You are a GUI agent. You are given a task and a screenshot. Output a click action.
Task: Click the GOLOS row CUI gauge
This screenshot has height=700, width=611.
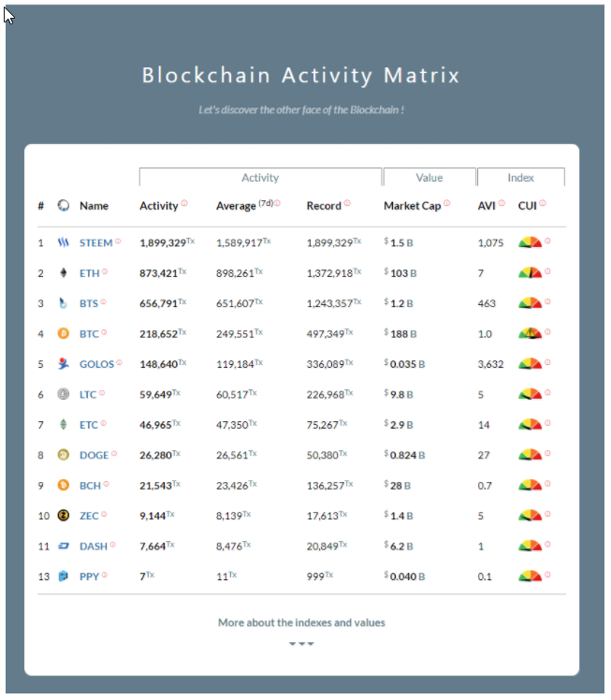click(530, 364)
